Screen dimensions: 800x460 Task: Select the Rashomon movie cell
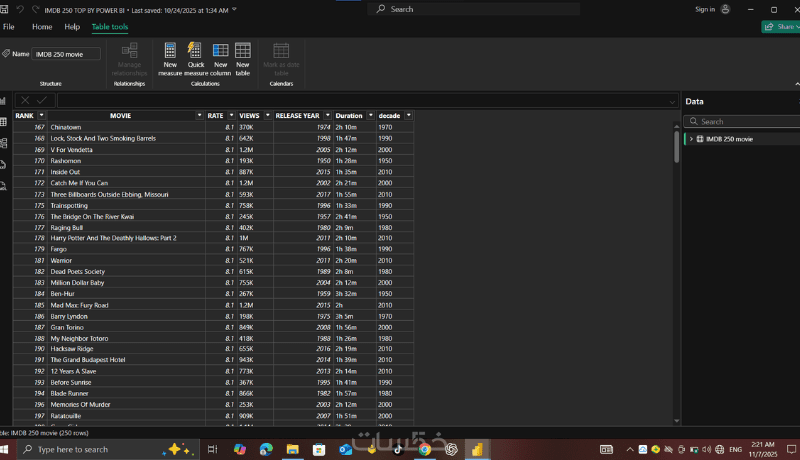pos(126,161)
